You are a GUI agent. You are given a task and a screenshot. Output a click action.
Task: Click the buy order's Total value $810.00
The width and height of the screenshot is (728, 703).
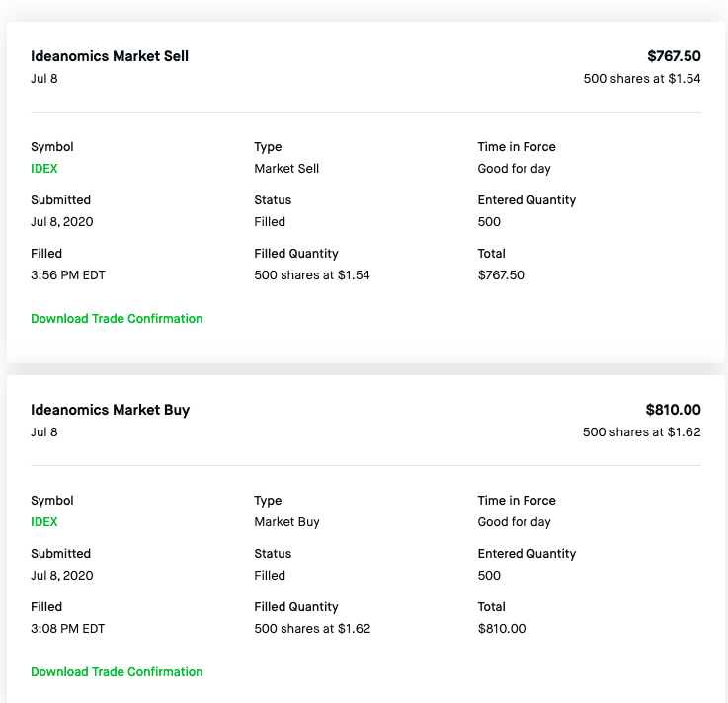pyautogui.click(x=502, y=629)
